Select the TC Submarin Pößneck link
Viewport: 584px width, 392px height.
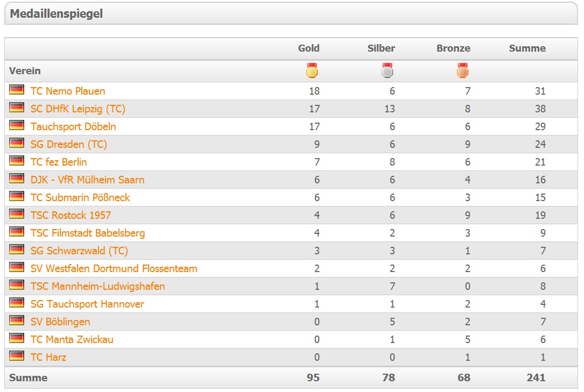click(x=80, y=197)
